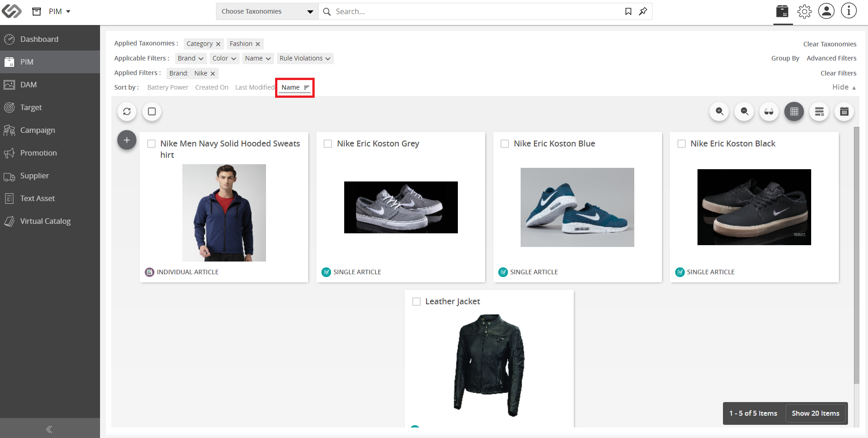Remove the Nike brand applied filter
The height and width of the screenshot is (438, 868).
213,74
